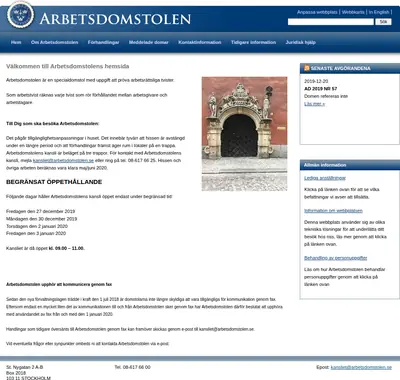This screenshot has height=380, width=400.
Task: Click the Arbetsdomstolen site title
Action: tap(115, 19)
